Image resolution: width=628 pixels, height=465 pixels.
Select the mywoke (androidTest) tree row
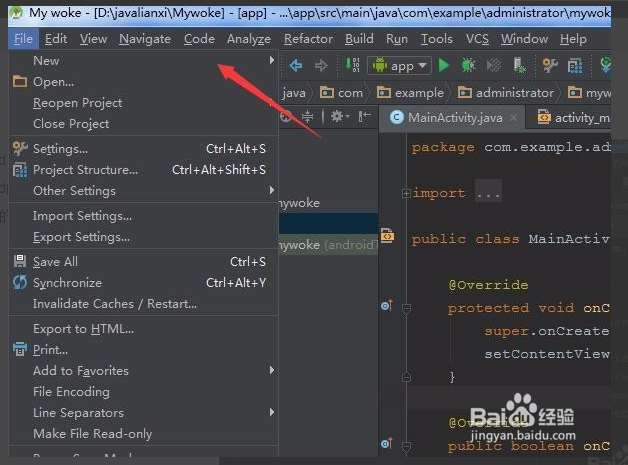coord(328,244)
